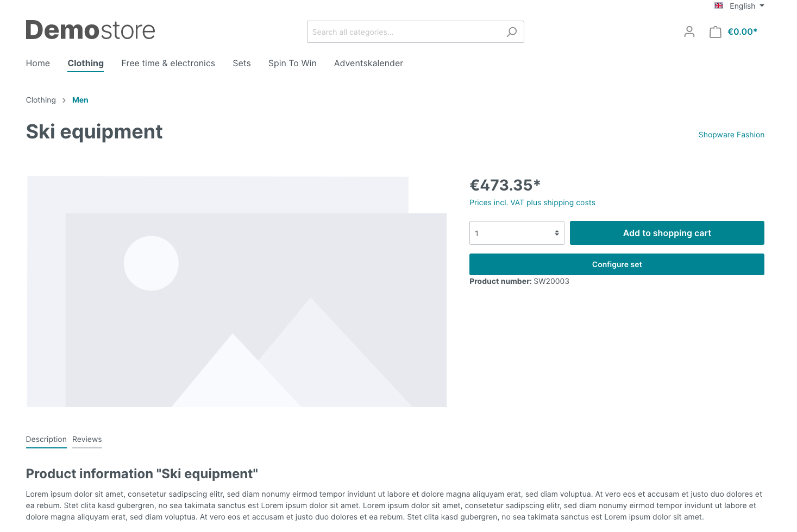Select the Clothing navigation item

pyautogui.click(x=86, y=64)
